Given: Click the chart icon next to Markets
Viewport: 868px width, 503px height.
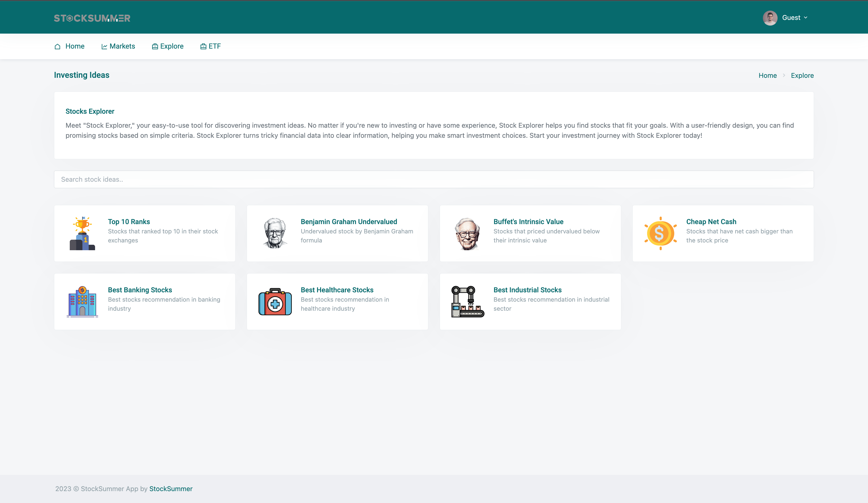Looking at the screenshot, I should pyautogui.click(x=105, y=46).
